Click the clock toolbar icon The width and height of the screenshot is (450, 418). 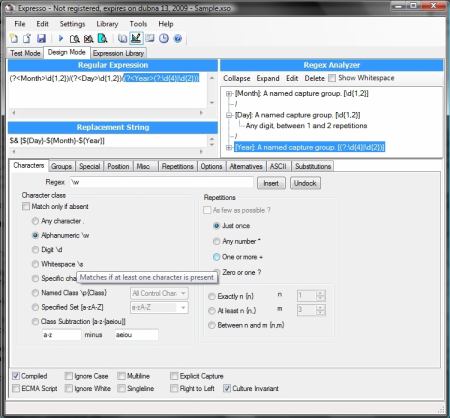coord(163,39)
